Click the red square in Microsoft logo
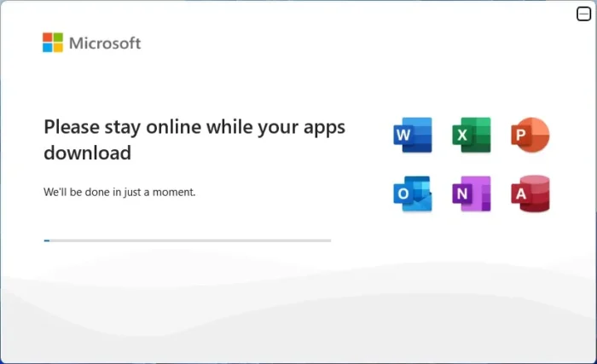 [x=48, y=38]
